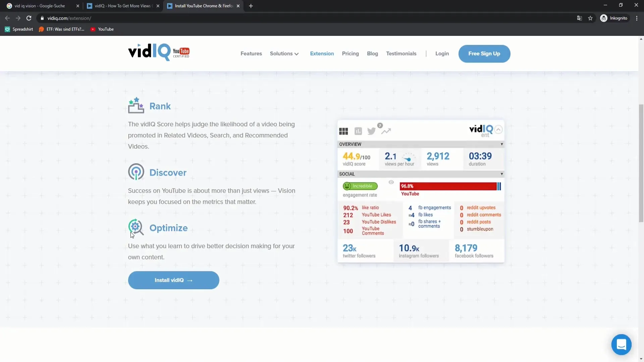Reload the current page
The height and width of the screenshot is (362, 644).
coord(29,18)
